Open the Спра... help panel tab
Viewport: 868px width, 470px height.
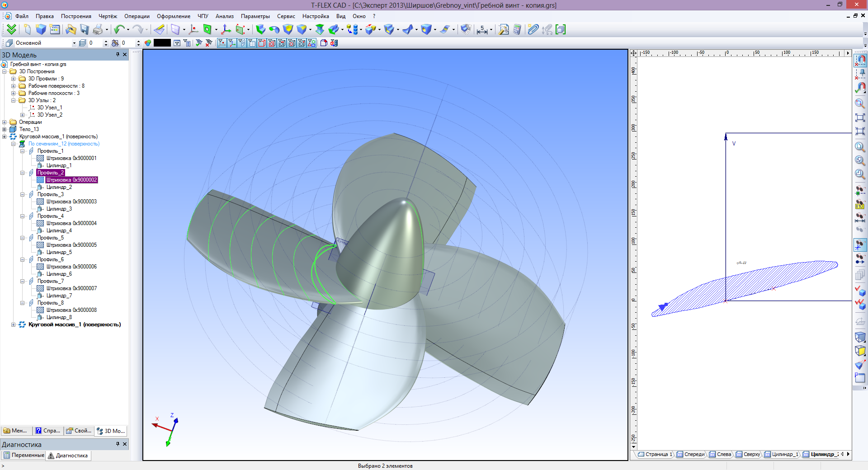48,431
